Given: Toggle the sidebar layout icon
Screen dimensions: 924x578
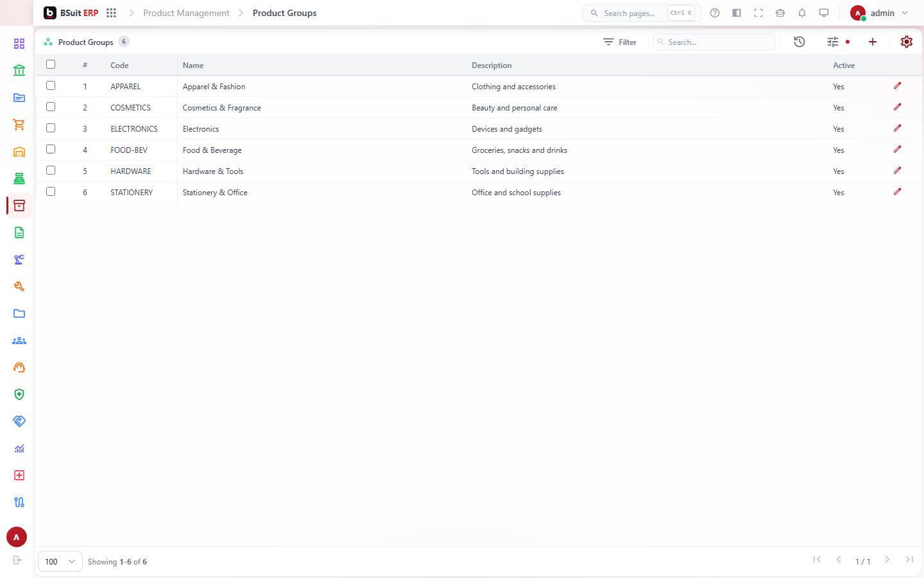Looking at the screenshot, I should point(737,13).
